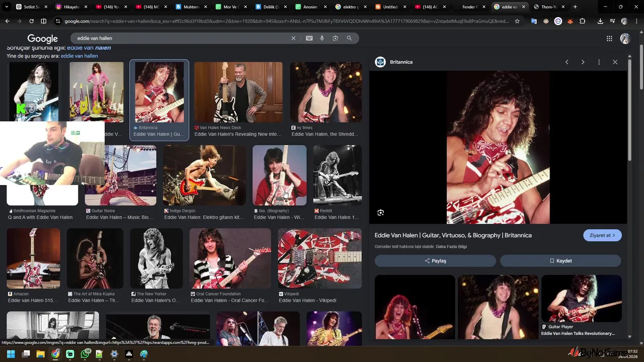Open a new browser tab
644x362 pixels.
575,7
